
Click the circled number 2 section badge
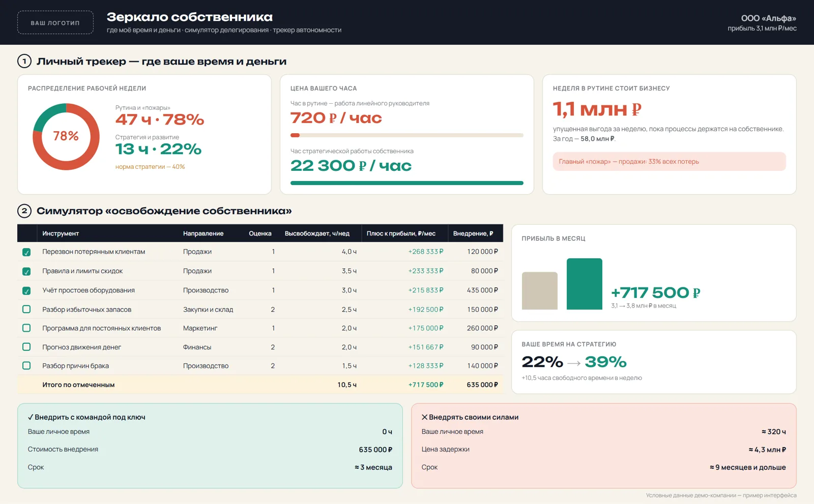[x=24, y=211]
